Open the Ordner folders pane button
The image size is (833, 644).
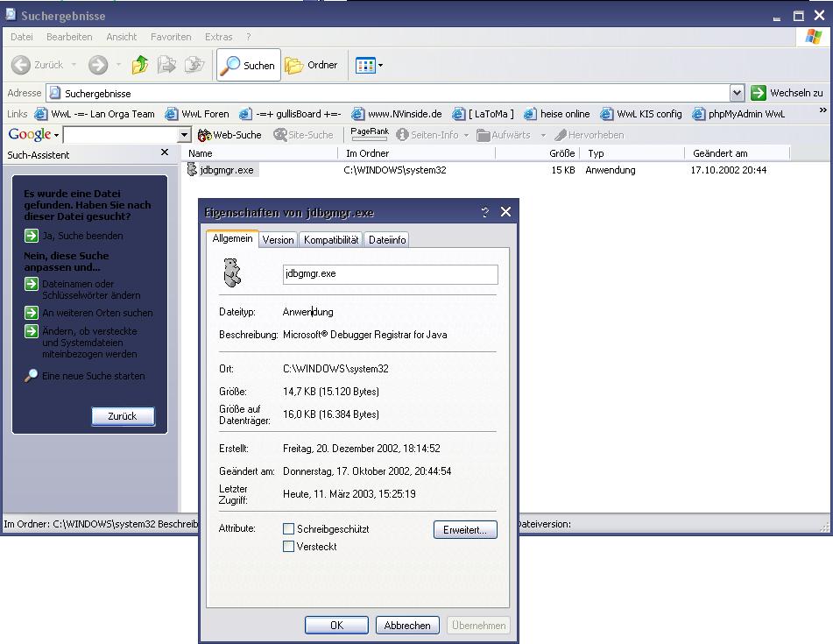click(312, 65)
